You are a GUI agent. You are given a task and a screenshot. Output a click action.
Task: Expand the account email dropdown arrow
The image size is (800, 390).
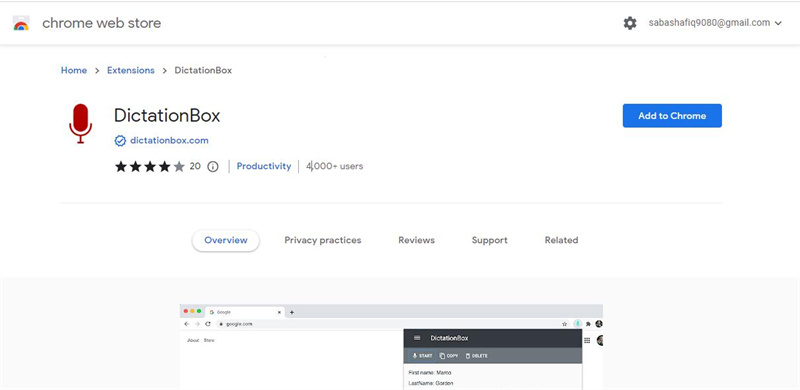pyautogui.click(x=778, y=23)
